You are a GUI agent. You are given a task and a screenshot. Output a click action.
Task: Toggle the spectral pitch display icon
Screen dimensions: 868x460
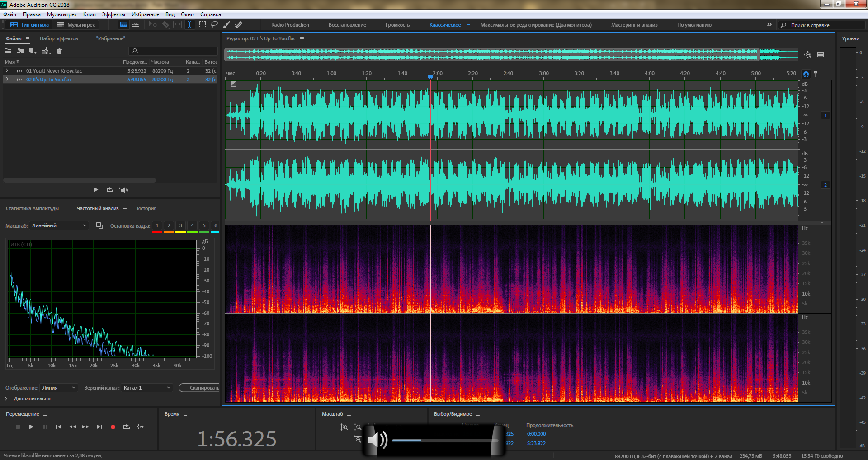coord(136,25)
